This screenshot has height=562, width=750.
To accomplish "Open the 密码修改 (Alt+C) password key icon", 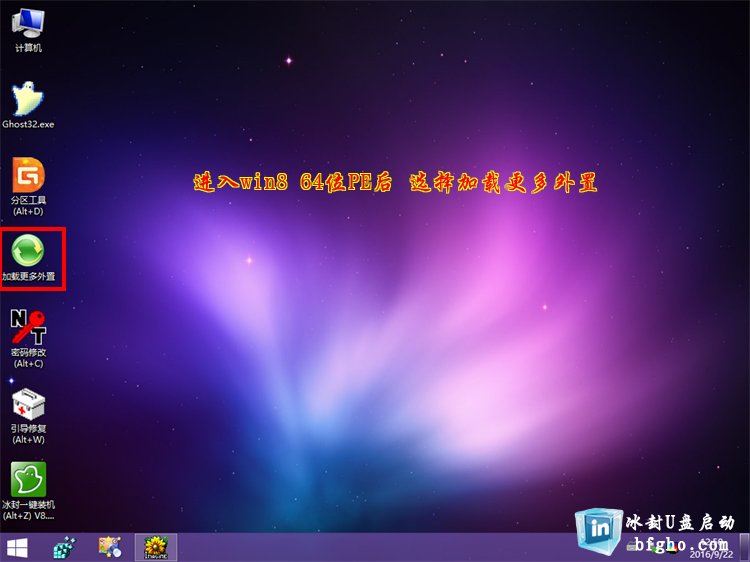I will point(28,339).
